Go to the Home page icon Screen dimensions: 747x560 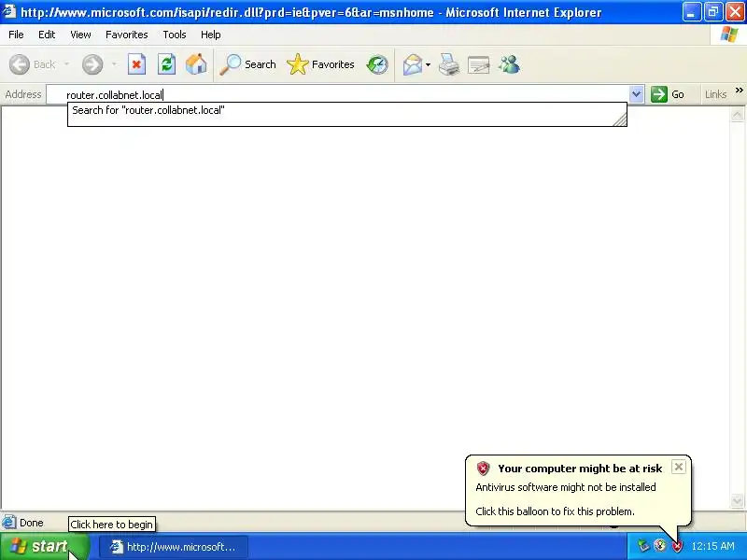point(196,64)
